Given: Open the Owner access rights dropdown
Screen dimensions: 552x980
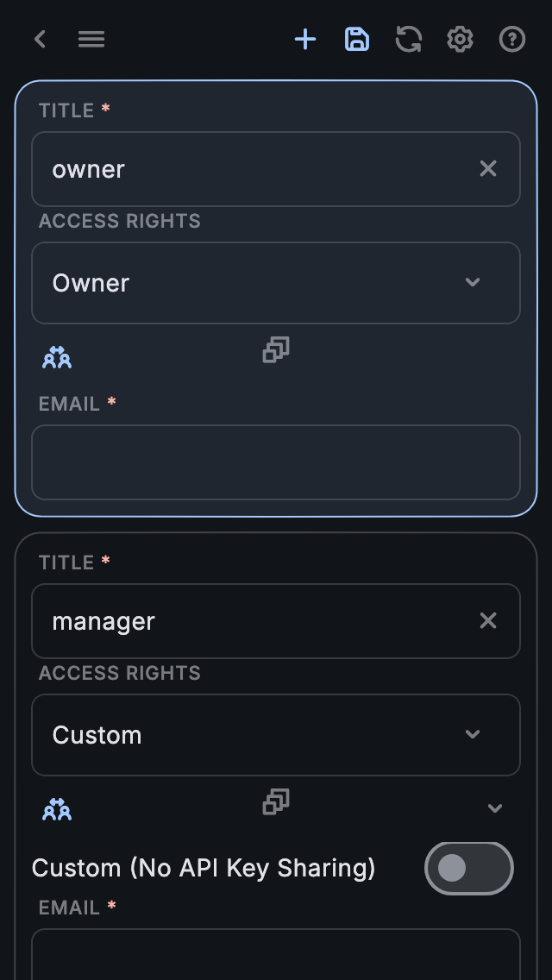Looking at the screenshot, I should pos(276,283).
